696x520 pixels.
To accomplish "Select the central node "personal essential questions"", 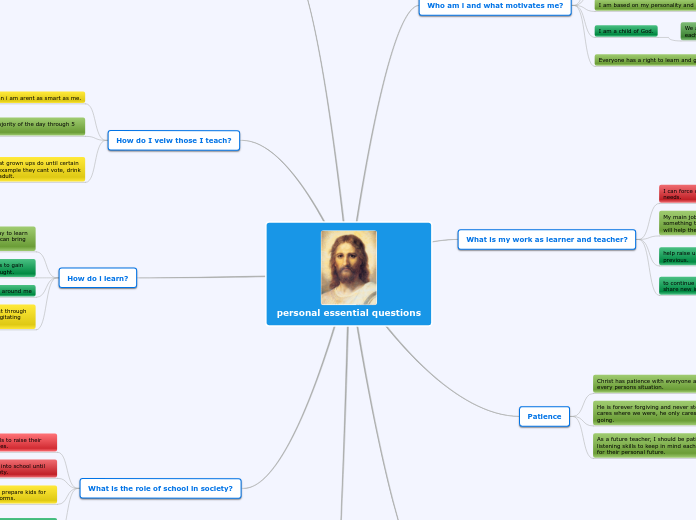I will (348, 274).
